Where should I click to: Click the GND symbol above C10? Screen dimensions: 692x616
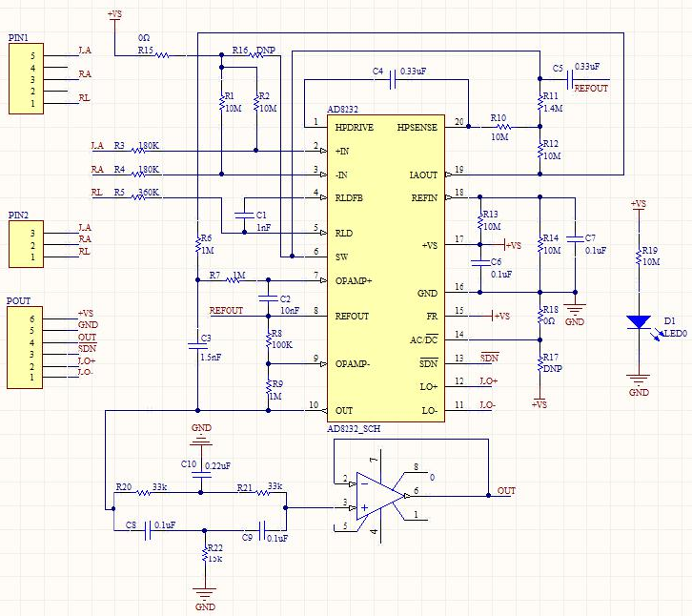coord(201,441)
